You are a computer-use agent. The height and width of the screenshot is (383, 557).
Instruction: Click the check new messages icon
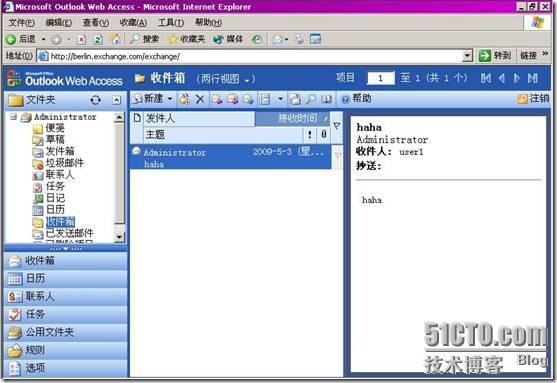pos(295,99)
